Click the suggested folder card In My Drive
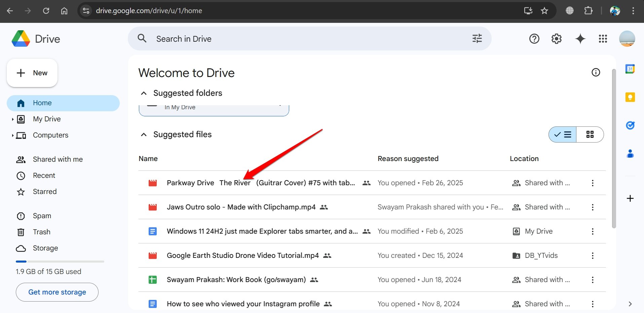The height and width of the screenshot is (313, 644). click(214, 110)
